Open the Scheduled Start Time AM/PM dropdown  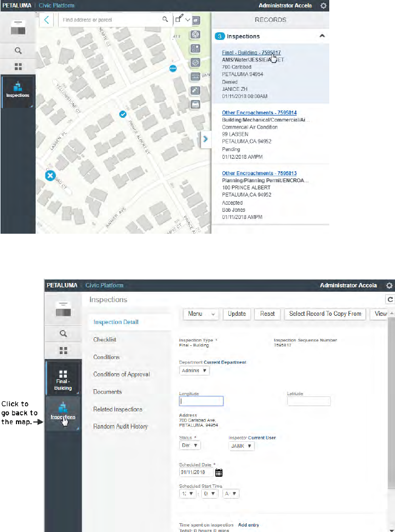point(231,494)
